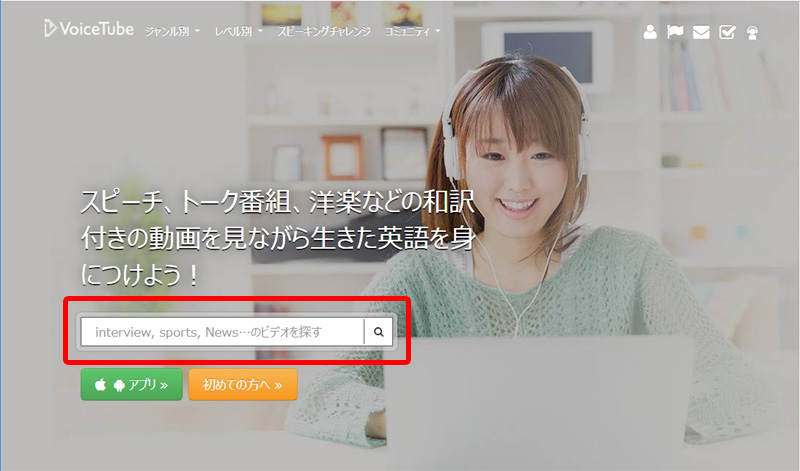Click the rightmost header icon
Screen dimensions: 800x471
coord(753,31)
